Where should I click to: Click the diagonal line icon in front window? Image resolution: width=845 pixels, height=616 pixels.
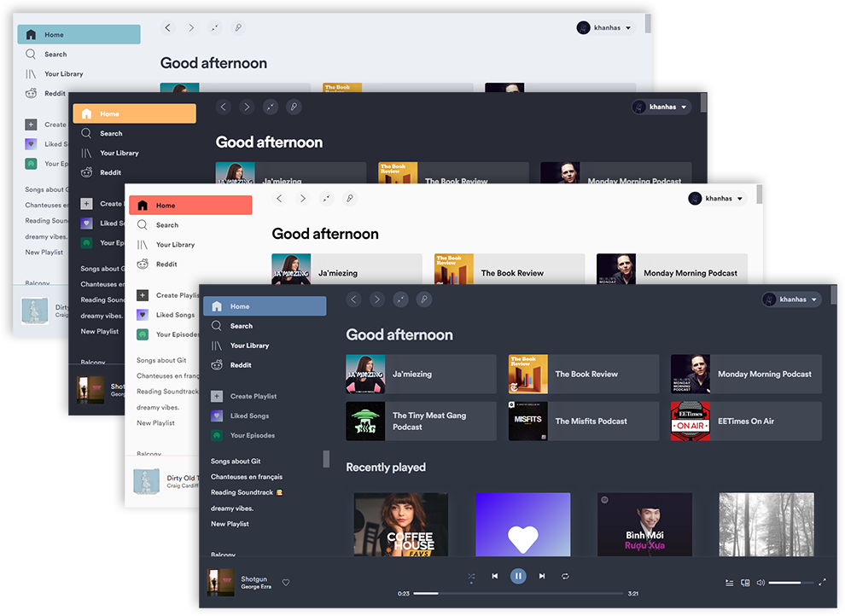400,299
